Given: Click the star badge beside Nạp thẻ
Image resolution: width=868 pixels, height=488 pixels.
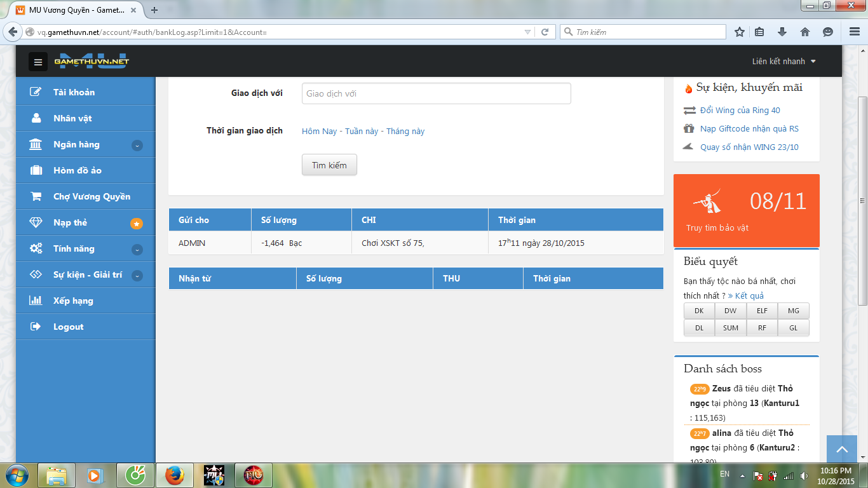Looking at the screenshot, I should (137, 223).
